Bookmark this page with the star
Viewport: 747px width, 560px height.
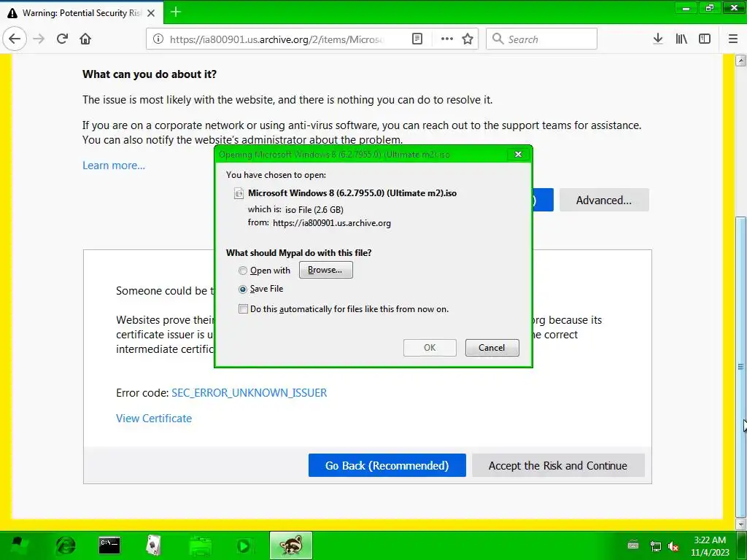(468, 39)
